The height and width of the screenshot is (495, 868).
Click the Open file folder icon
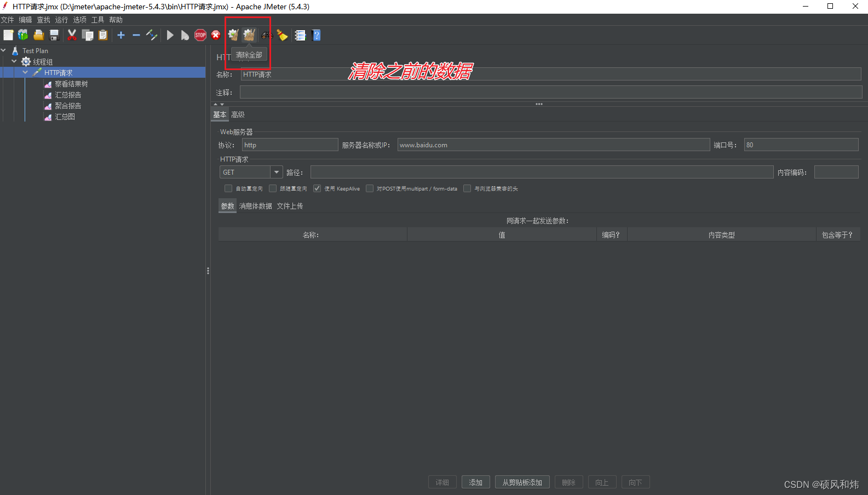click(x=38, y=35)
